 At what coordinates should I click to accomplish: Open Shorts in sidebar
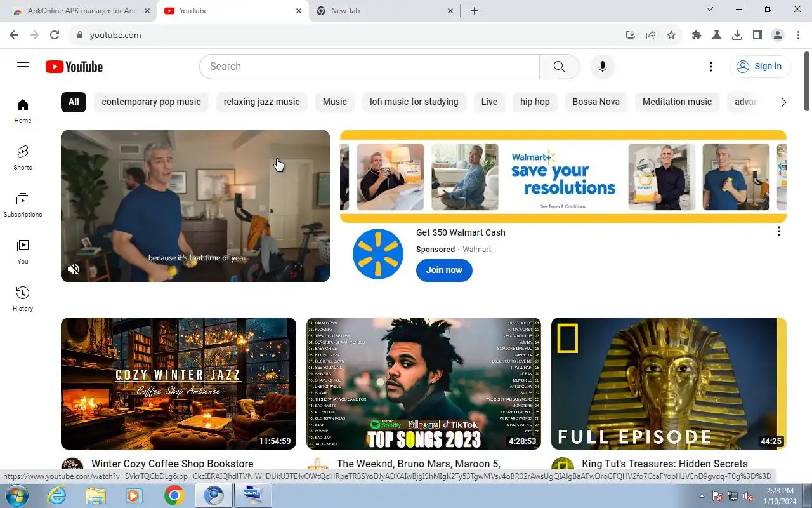click(x=23, y=157)
